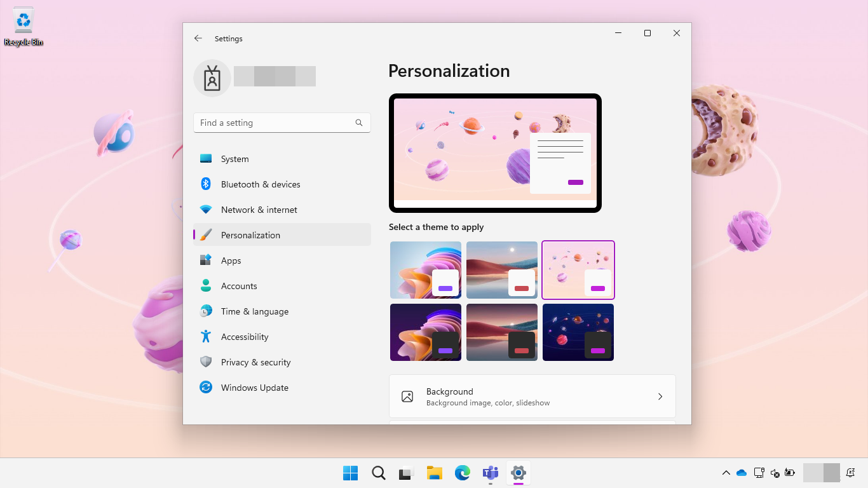
Task: Open System settings in the sidebar
Action: tap(234, 158)
